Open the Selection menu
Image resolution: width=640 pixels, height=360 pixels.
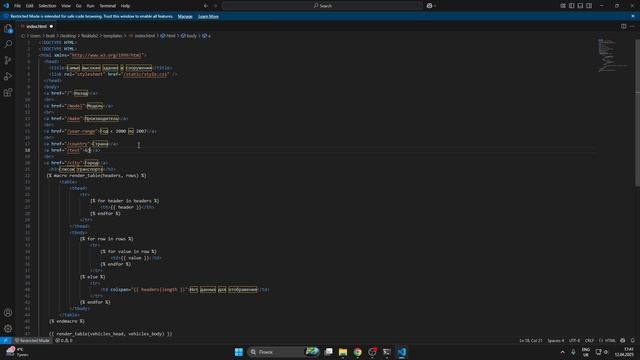[x=47, y=6]
